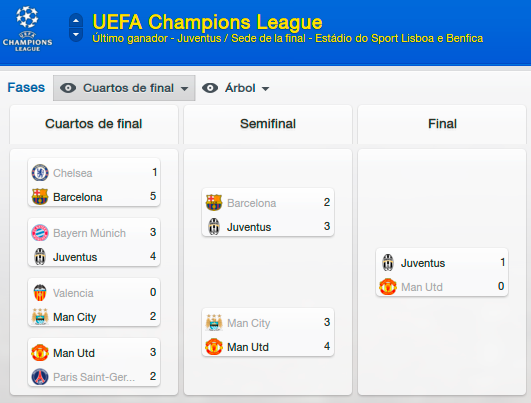This screenshot has height=403, width=531.
Task: Open the Juventus vs Man Utd final match
Action: 442,272
